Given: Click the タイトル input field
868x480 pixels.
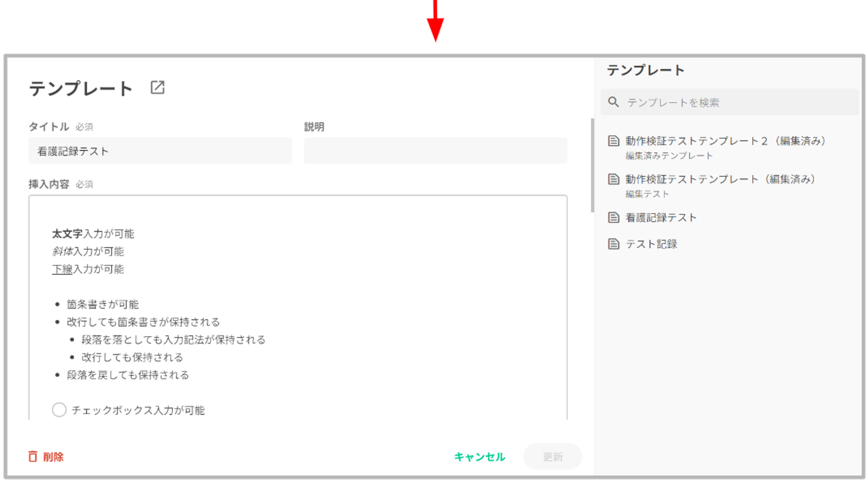Looking at the screenshot, I should [x=160, y=151].
